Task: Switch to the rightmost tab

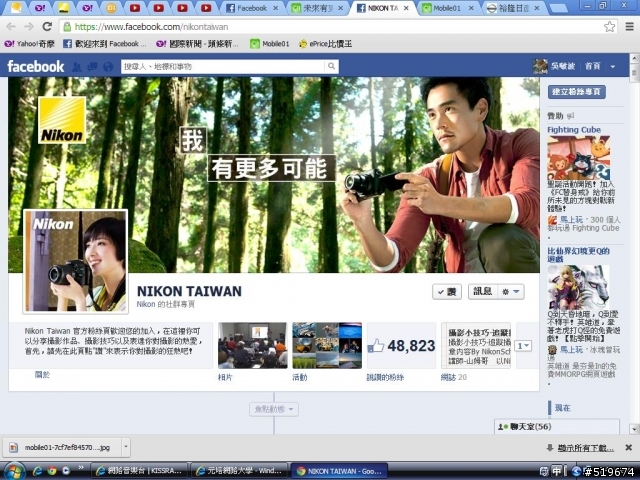Action: point(513,8)
